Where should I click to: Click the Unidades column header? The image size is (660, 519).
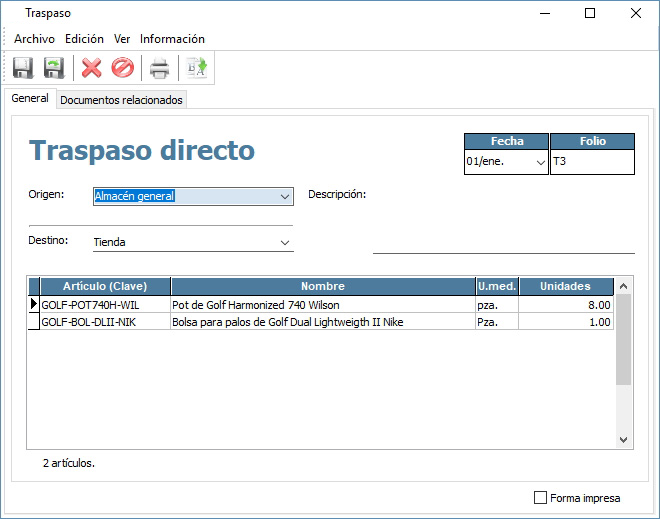565,286
